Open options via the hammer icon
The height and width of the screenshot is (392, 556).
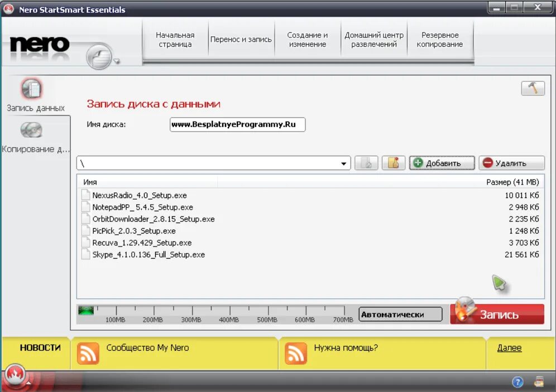[533, 88]
